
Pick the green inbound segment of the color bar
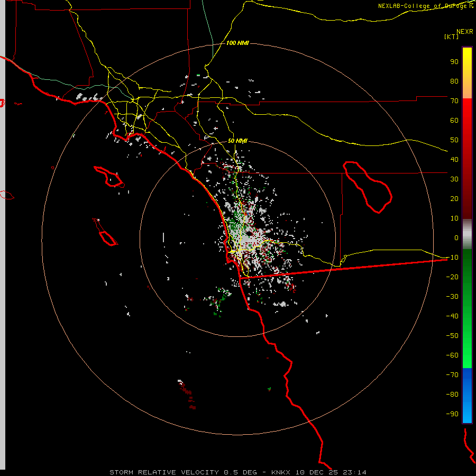point(467,308)
